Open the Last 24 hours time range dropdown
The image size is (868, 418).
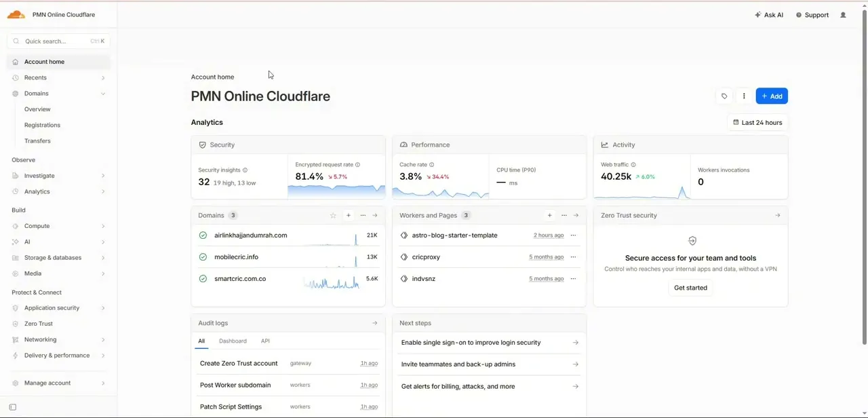point(757,123)
